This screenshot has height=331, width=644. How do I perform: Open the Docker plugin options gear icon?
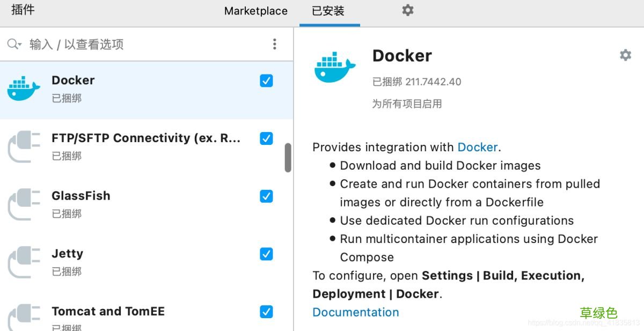(625, 55)
